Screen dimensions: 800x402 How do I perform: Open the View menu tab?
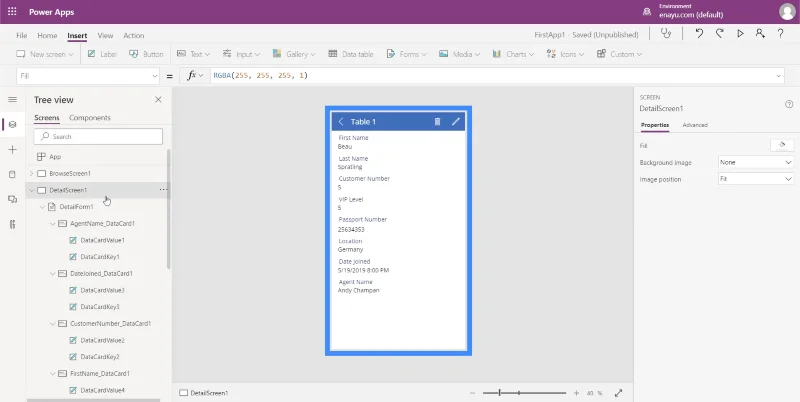pyautogui.click(x=105, y=36)
